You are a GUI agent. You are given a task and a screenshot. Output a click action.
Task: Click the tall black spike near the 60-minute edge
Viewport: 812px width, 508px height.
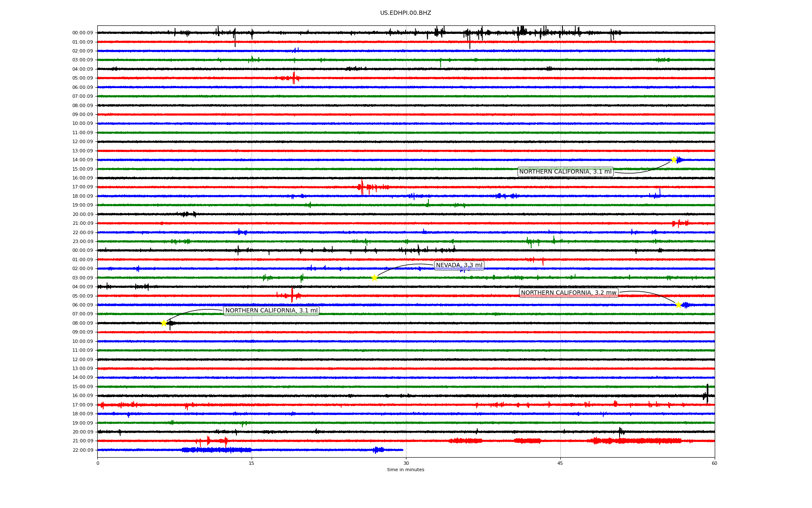(707, 393)
